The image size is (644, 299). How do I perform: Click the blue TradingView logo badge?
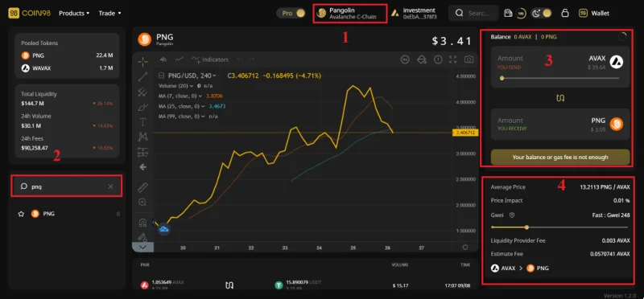coord(164,229)
